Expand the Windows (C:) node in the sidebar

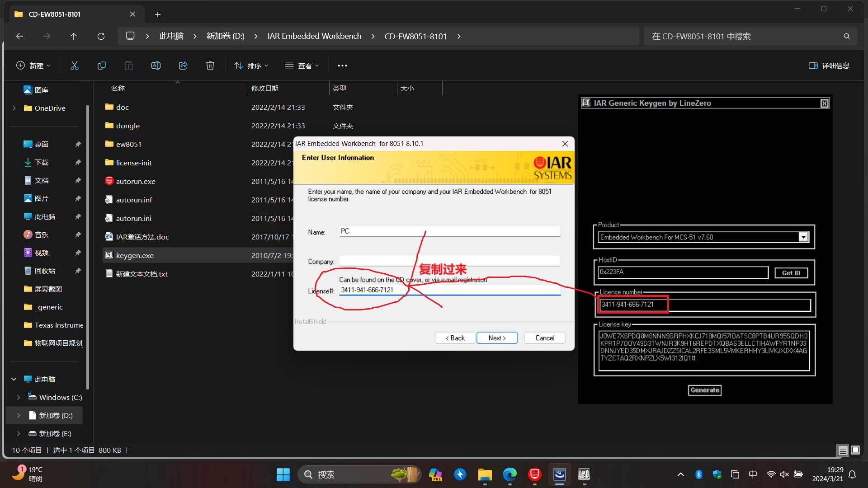pyautogui.click(x=19, y=397)
